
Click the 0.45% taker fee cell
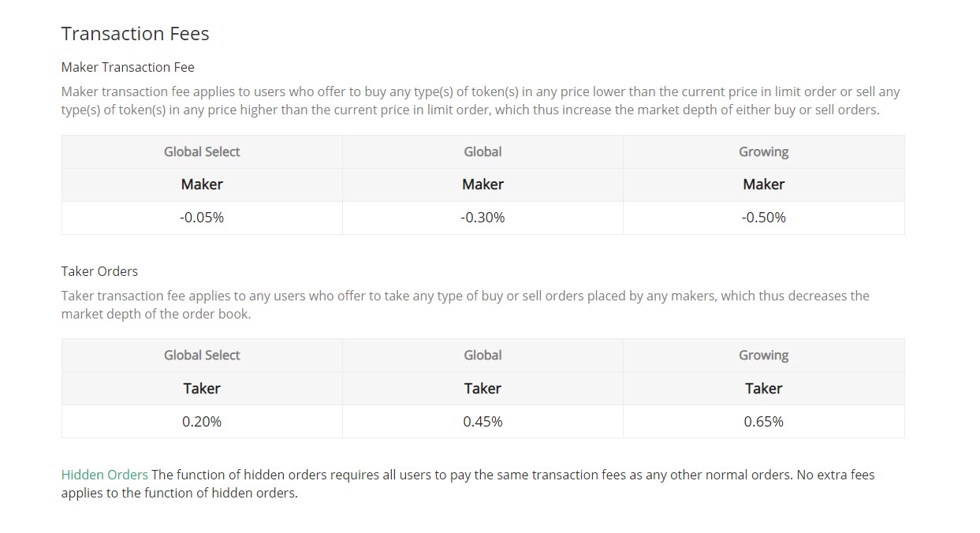[x=483, y=422]
